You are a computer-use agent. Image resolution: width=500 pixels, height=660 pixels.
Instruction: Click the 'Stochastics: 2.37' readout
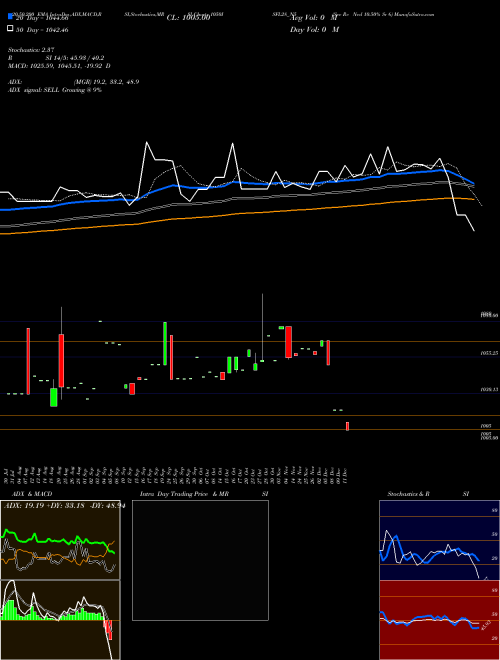point(31,50)
